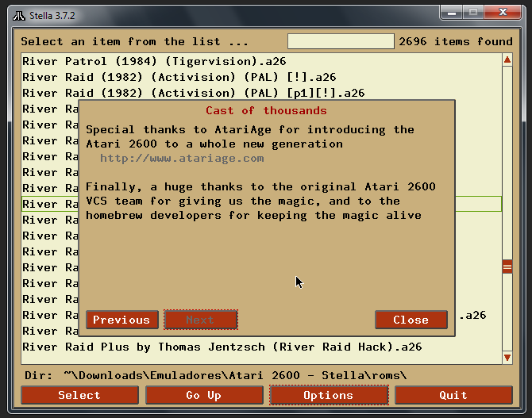
Task: Click the Go Up button
Action: (x=204, y=395)
